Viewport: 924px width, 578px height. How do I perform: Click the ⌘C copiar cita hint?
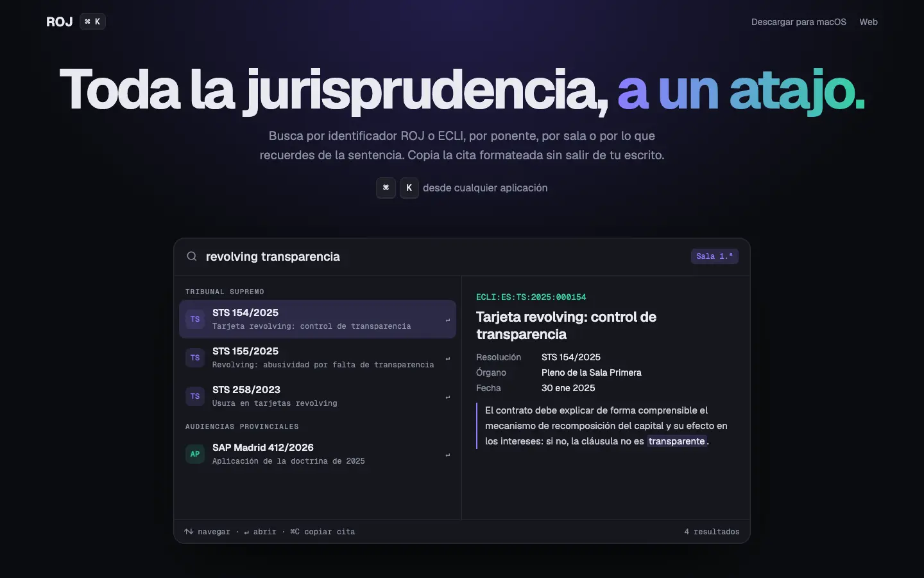(323, 532)
